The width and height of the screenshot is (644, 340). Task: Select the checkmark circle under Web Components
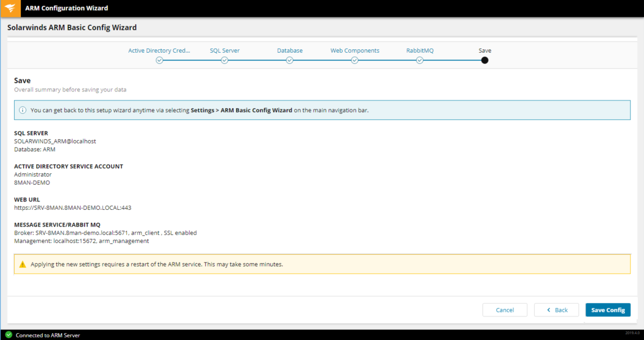point(355,61)
